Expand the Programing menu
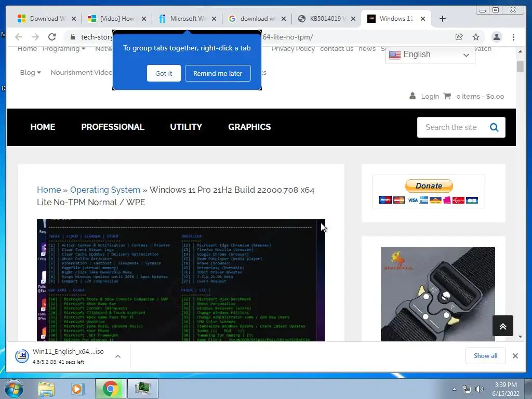The width and height of the screenshot is (532, 399). pyautogui.click(x=64, y=49)
